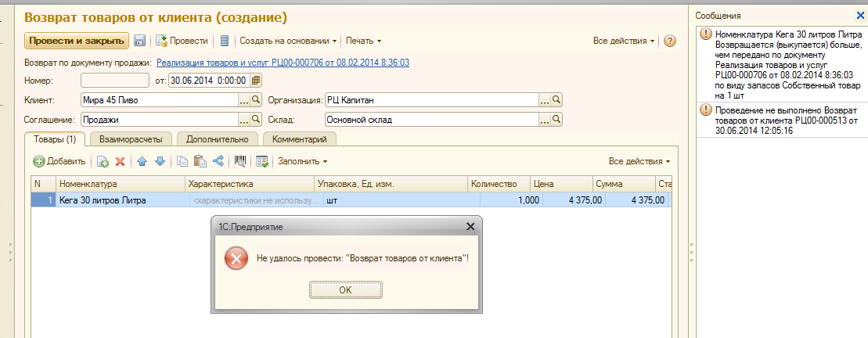Search with magnifier next to Соглашение field
Viewport: 868px width, 338px height.
[256, 119]
